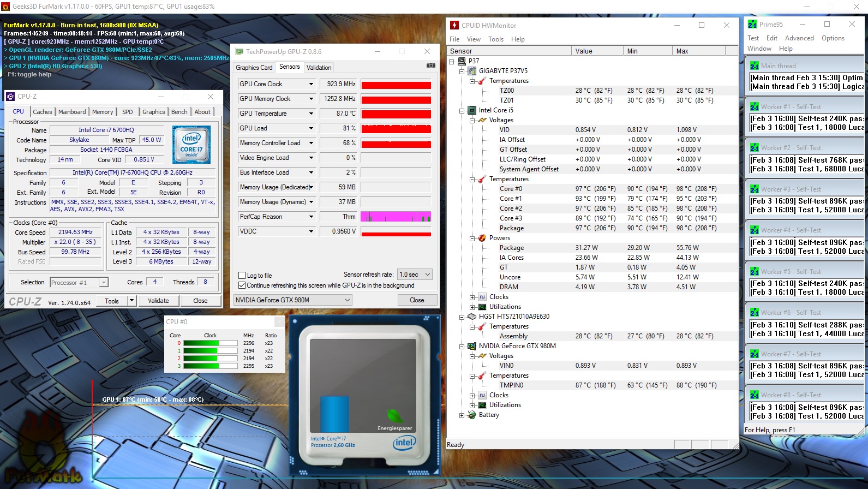The width and height of the screenshot is (868, 489).
Task: Switch to the Memory tab in CPU-Z
Action: click(103, 112)
